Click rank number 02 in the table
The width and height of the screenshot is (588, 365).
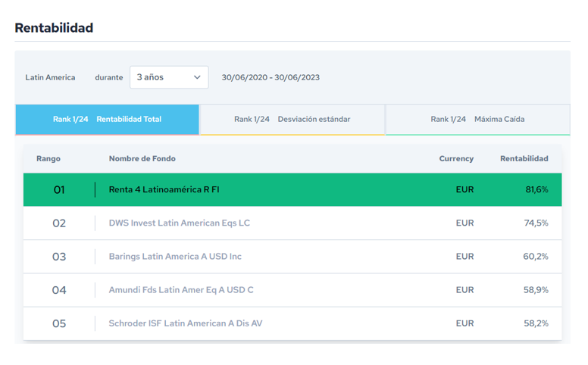coord(59,223)
